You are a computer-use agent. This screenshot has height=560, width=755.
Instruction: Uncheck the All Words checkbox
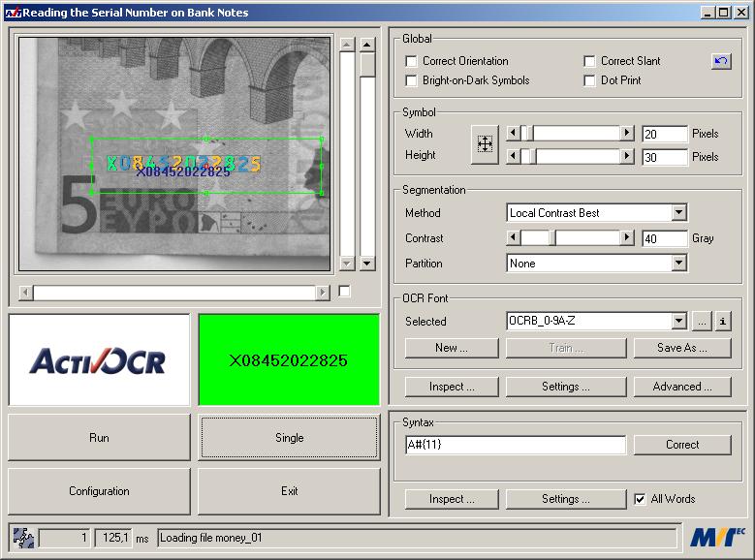pyautogui.click(x=640, y=499)
